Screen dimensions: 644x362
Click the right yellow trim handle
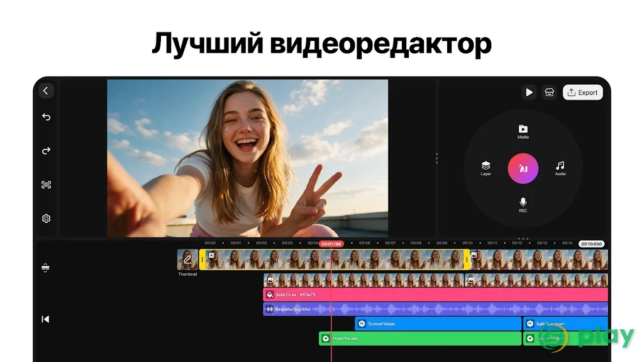[x=467, y=260]
